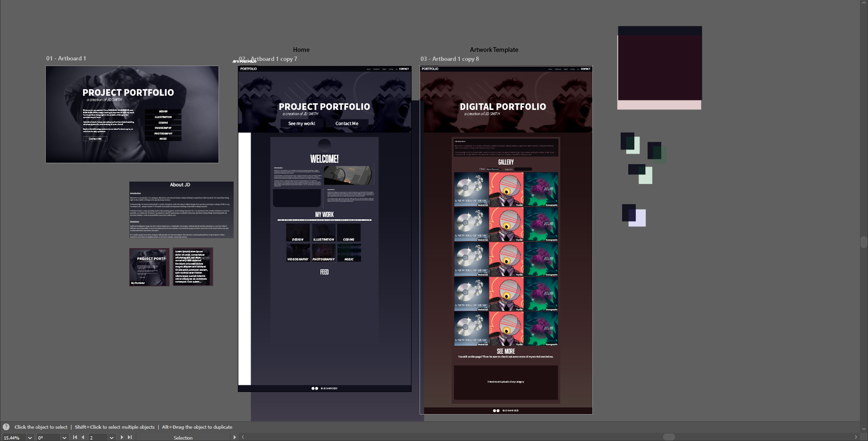
Task: Select the '03 - Artboard 1 copy 8' label
Action: click(x=450, y=59)
